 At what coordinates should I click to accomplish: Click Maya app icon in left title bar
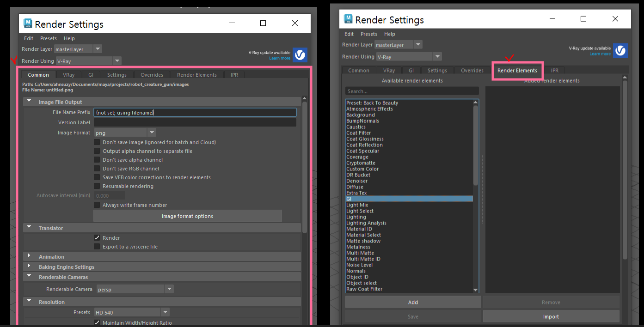[28, 24]
